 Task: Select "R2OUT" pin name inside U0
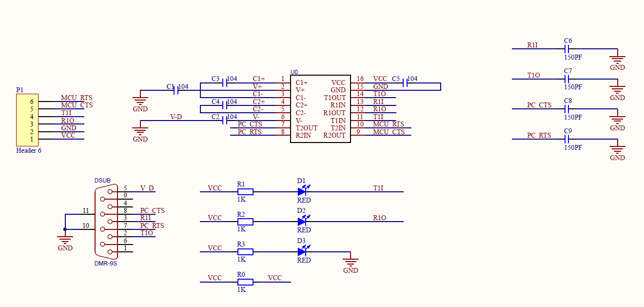[x=334, y=135]
